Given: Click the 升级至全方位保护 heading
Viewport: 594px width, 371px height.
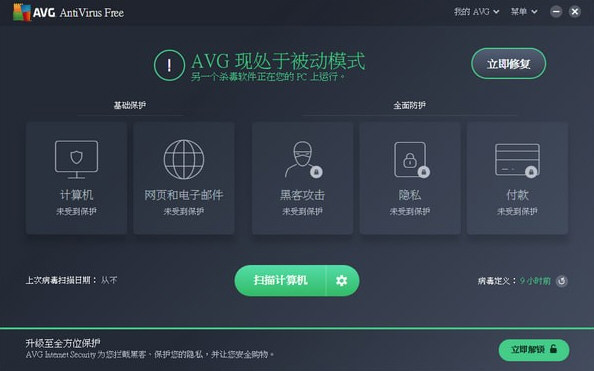Looking at the screenshot, I should click(x=63, y=343).
